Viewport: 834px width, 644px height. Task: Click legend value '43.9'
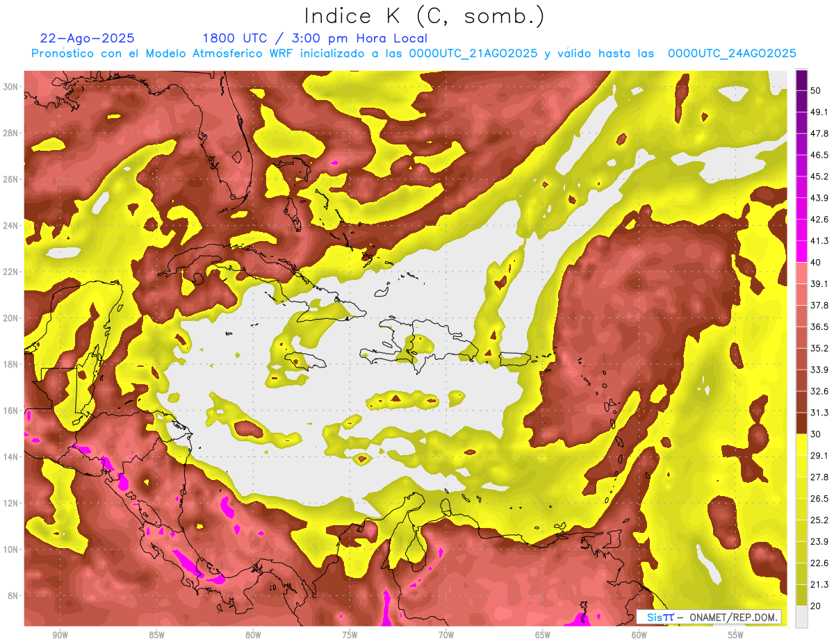coord(819,198)
